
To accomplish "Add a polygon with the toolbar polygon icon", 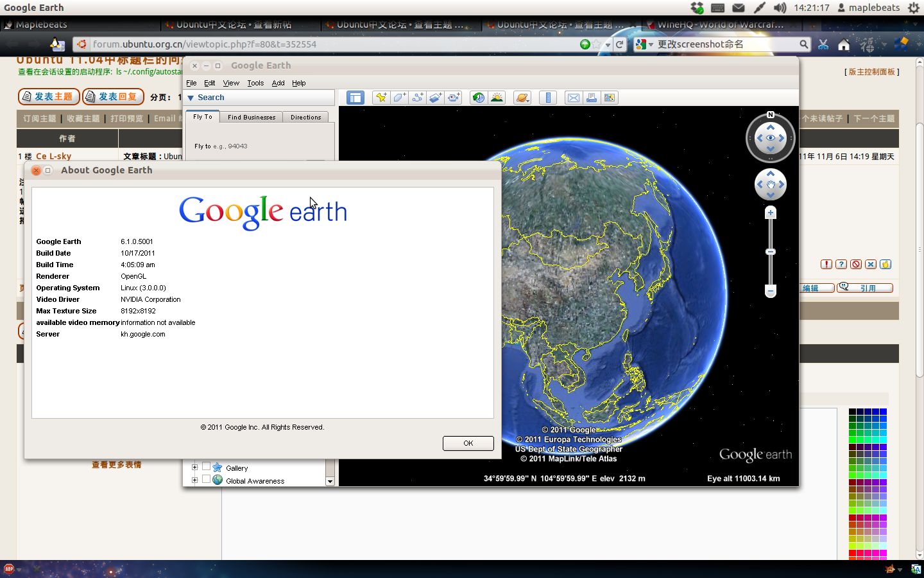I will [x=399, y=98].
